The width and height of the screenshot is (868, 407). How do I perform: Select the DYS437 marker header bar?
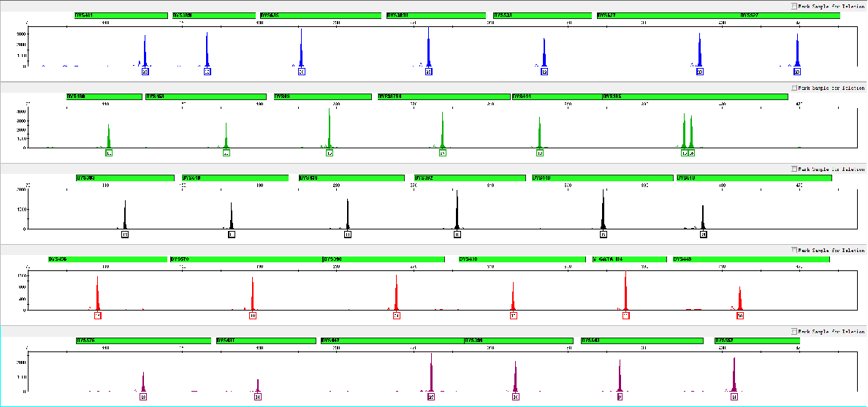tap(266, 341)
